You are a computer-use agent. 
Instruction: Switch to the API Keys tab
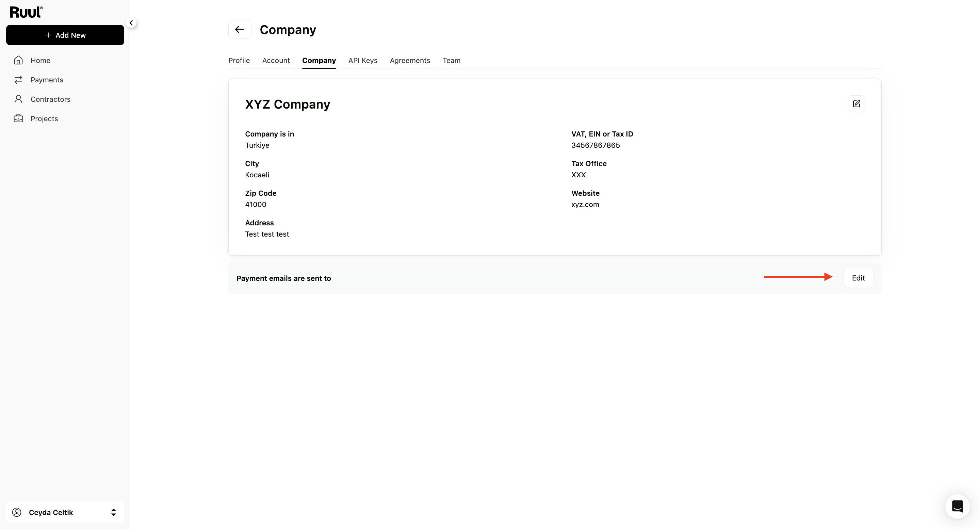tap(362, 61)
